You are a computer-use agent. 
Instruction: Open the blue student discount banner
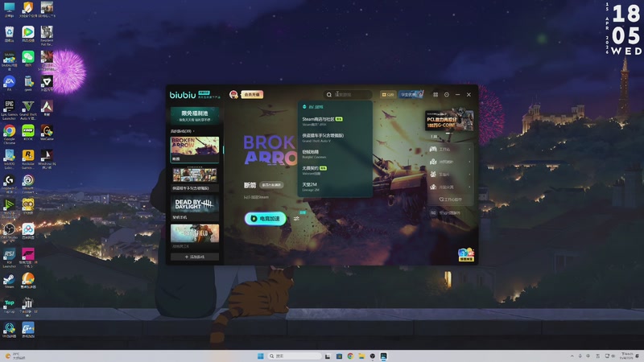coord(411,94)
